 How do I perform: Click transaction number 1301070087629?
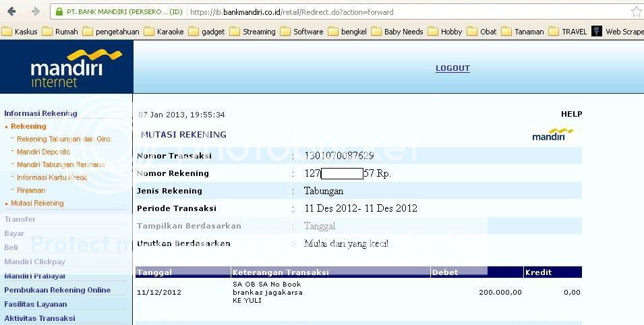[x=339, y=155]
